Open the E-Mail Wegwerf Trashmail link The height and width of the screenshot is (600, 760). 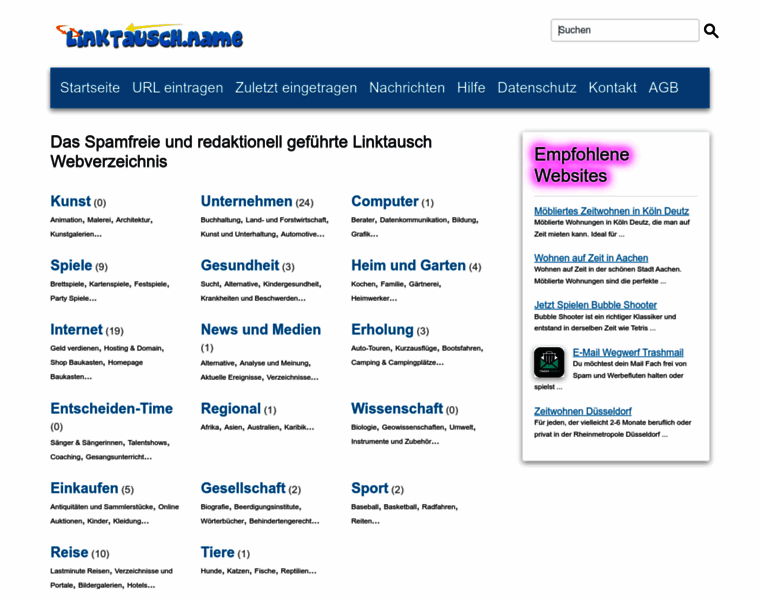(628, 352)
